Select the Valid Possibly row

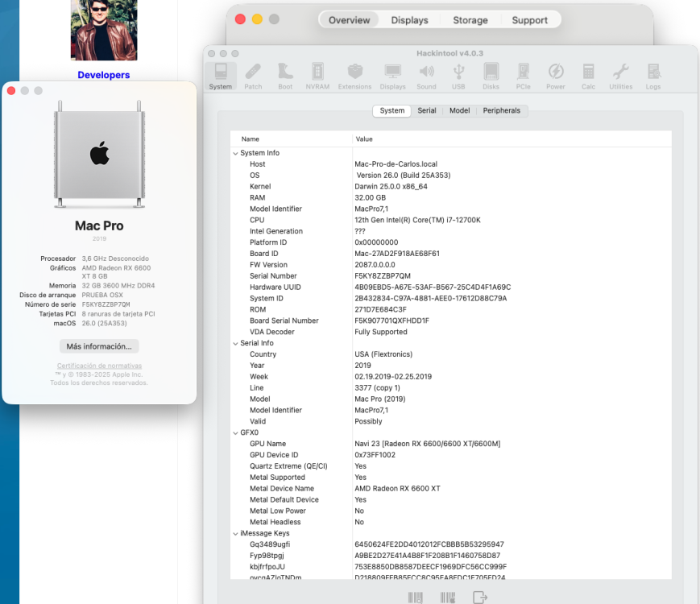[451, 421]
